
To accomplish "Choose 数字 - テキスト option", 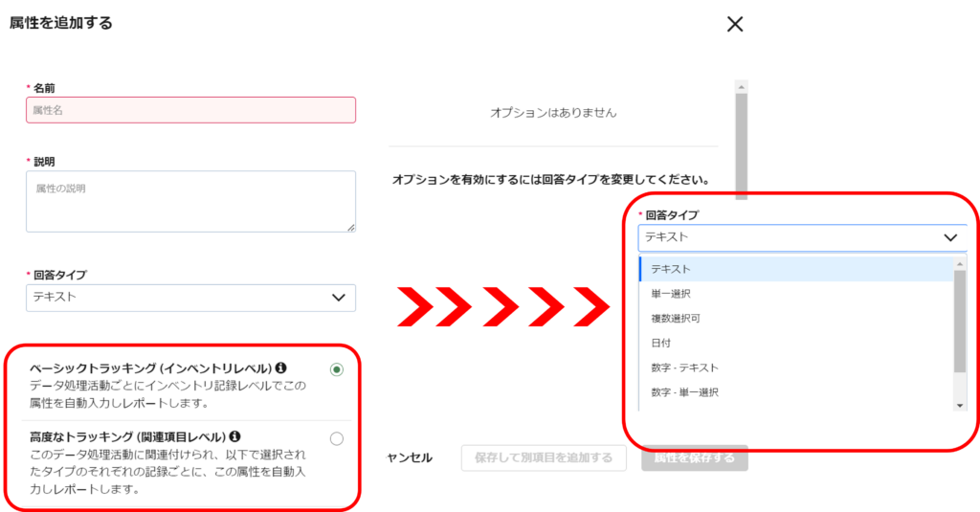I will tap(684, 367).
